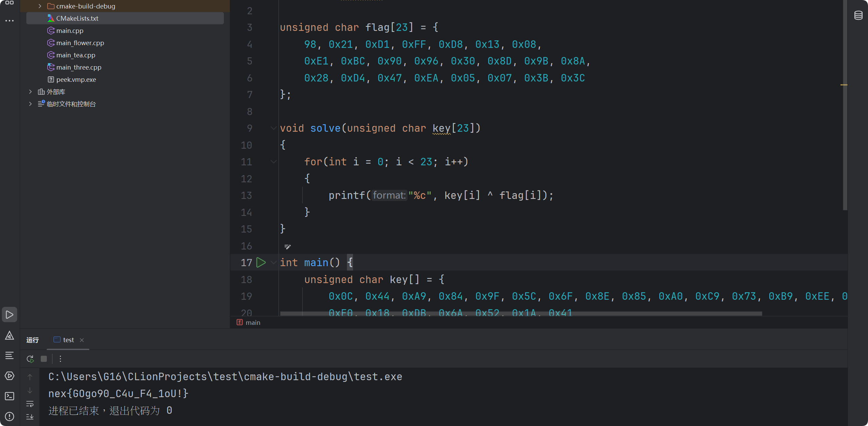The height and width of the screenshot is (426, 868).
Task: Click the green run gutter arrow beside main
Action: pyautogui.click(x=261, y=262)
